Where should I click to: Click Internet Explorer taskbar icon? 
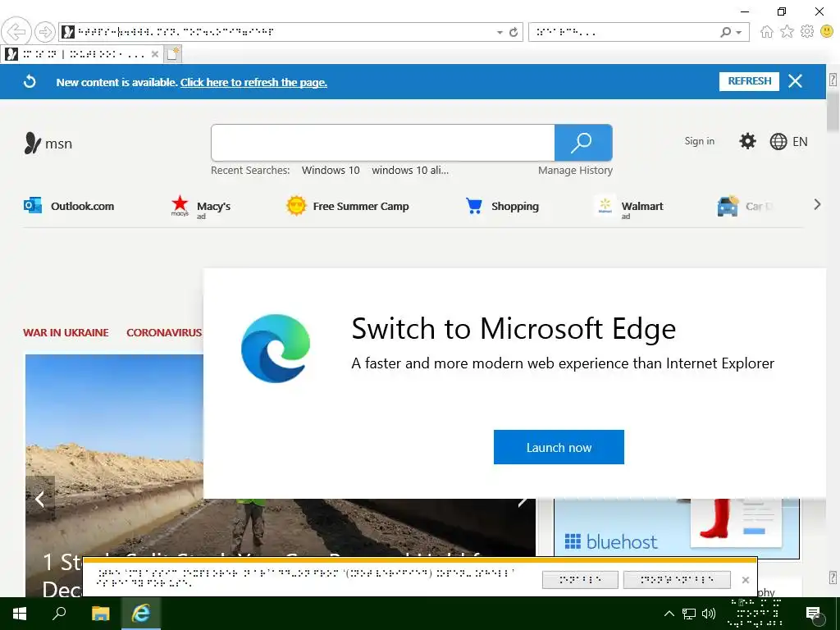coord(141,614)
